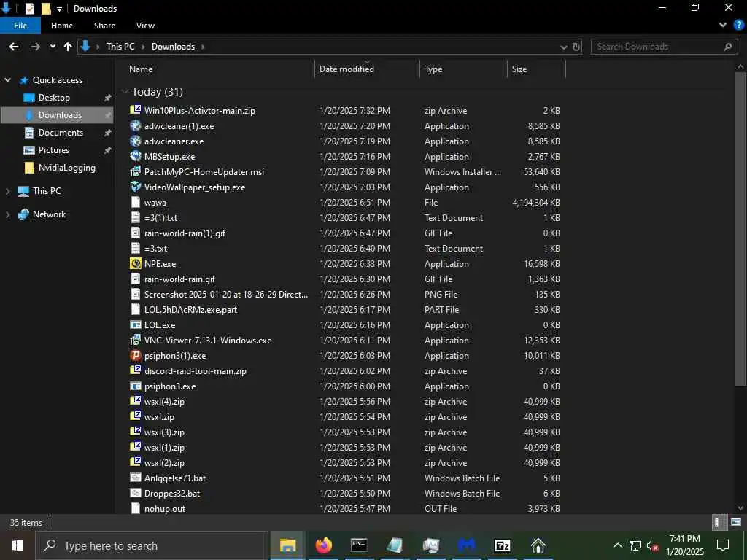Screen dimensions: 747x560
Task: Select the file named wawa
Action: (x=155, y=203)
